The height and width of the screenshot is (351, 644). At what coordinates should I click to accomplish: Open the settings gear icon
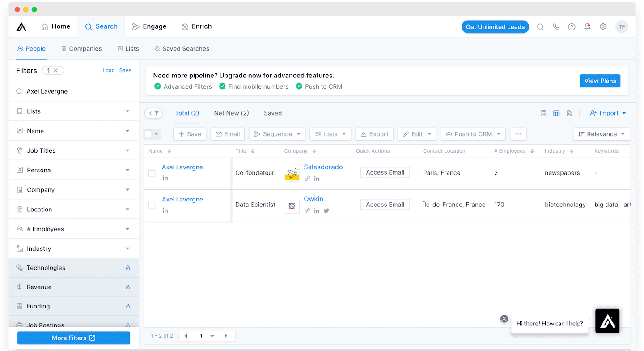click(x=603, y=27)
